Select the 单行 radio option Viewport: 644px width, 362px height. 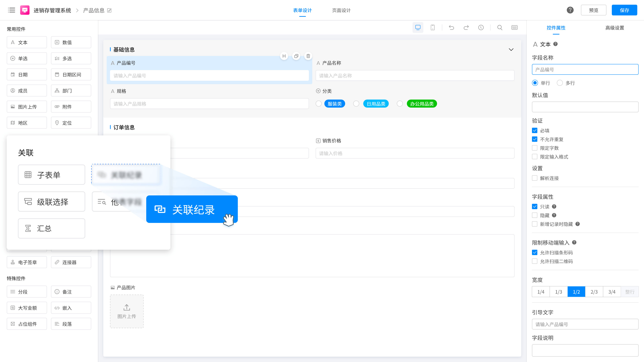pos(535,83)
